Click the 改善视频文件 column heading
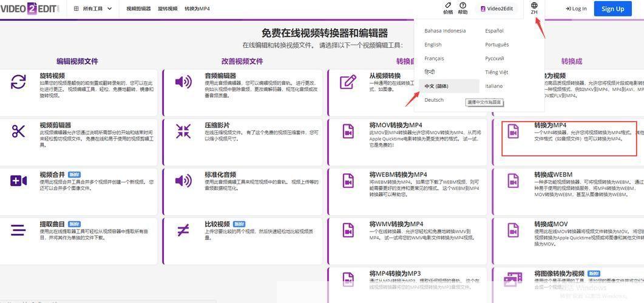The height and width of the screenshot is (303, 644). [x=242, y=61]
